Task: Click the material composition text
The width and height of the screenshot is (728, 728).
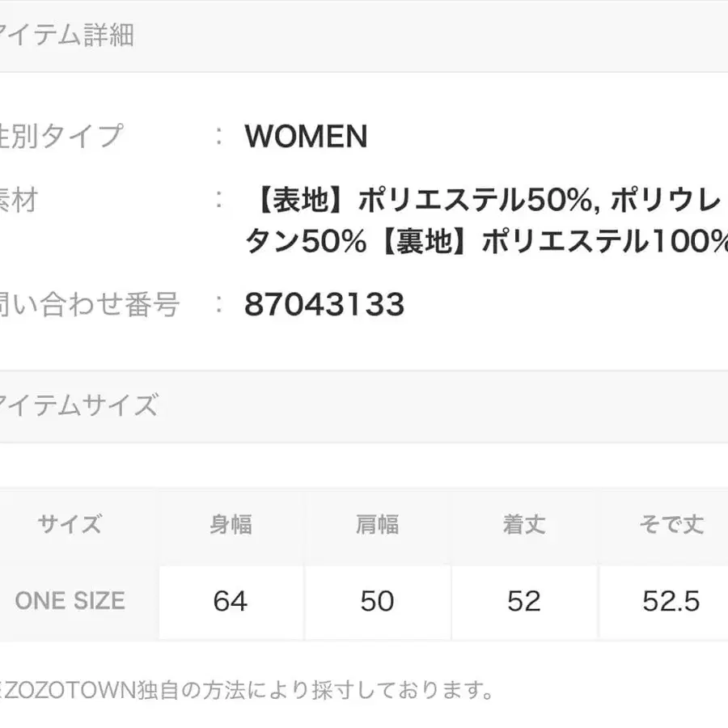Action: click(485, 201)
